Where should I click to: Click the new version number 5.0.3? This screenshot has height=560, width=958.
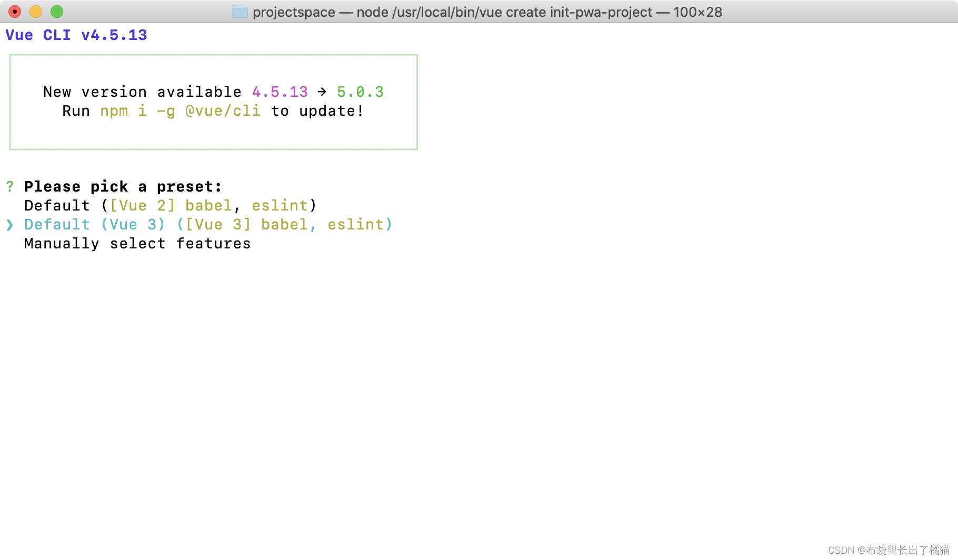(360, 92)
